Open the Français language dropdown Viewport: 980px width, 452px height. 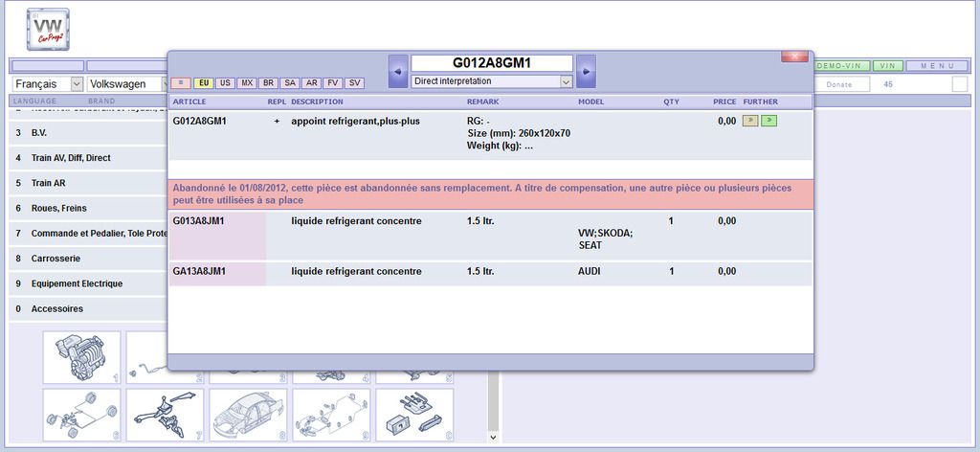[48, 83]
